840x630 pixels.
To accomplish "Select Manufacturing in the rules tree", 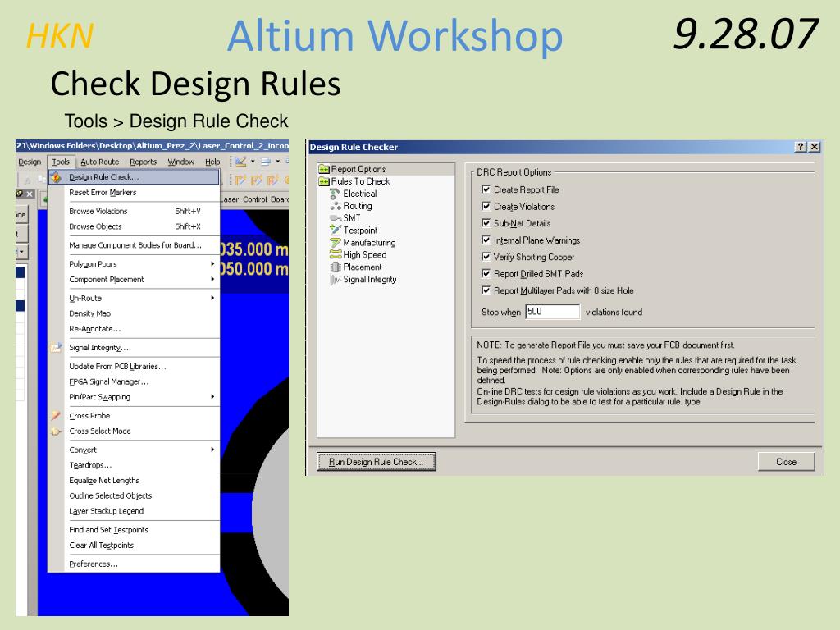I will [x=369, y=243].
